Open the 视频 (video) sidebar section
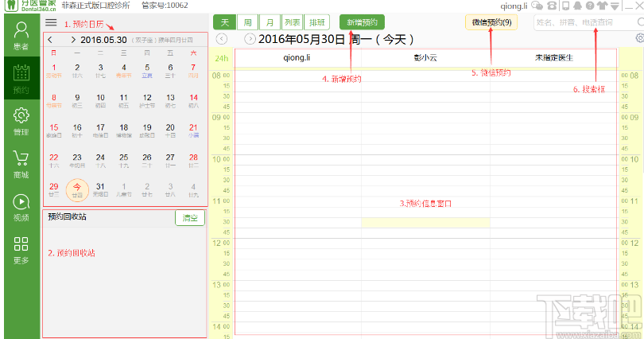The width and height of the screenshot is (644, 339). pyautogui.click(x=21, y=208)
